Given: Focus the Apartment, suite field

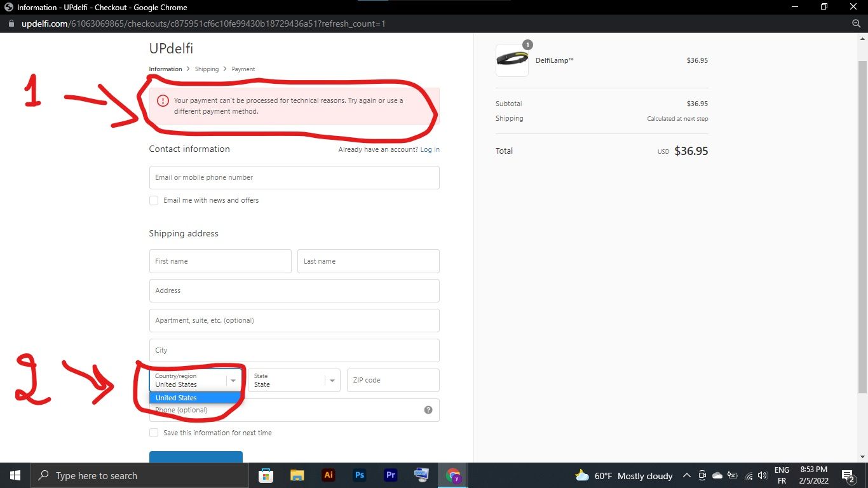Looking at the screenshot, I should coord(294,320).
